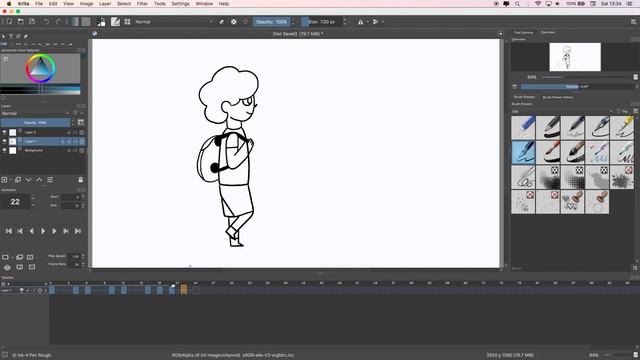Viewport: 640px width, 360px height.
Task: Play the animation
Action: 43,231
